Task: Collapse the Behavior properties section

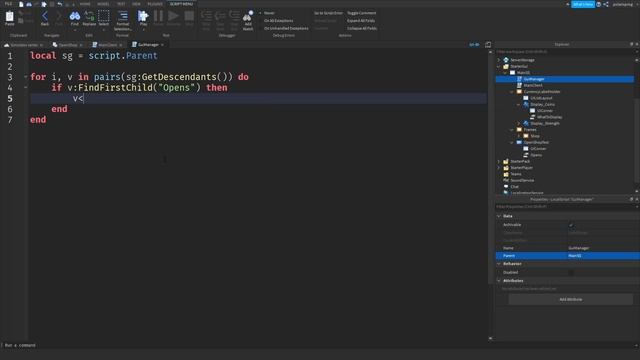Action: pyautogui.click(x=499, y=264)
